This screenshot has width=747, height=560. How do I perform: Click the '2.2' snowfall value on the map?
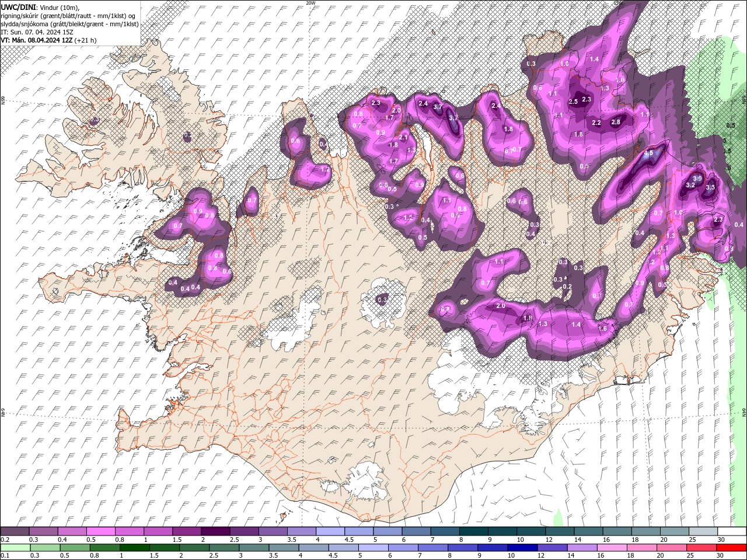[x=596, y=123]
